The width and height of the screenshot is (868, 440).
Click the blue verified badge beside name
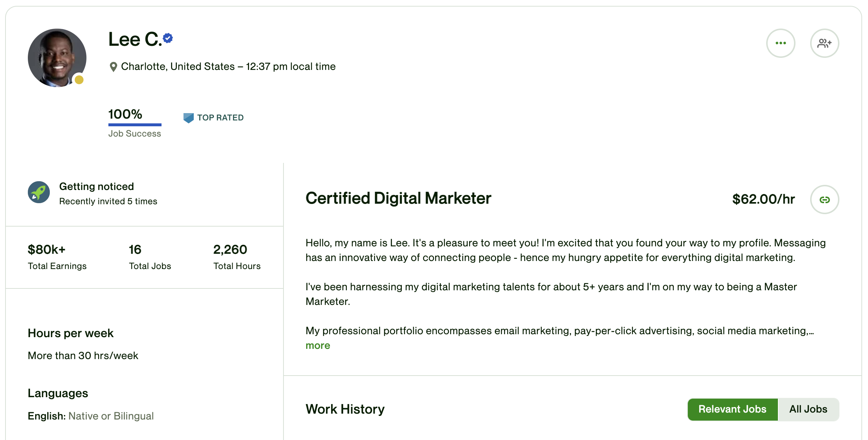pyautogui.click(x=168, y=38)
